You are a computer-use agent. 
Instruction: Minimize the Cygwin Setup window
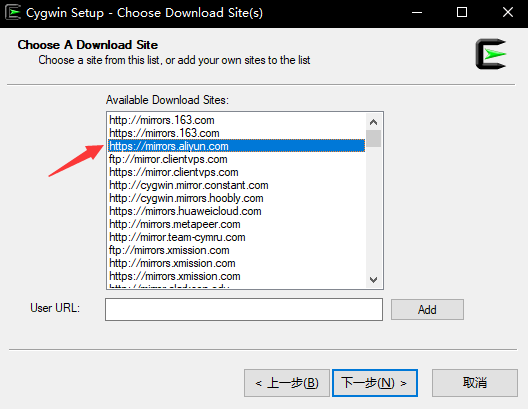[x=417, y=13]
